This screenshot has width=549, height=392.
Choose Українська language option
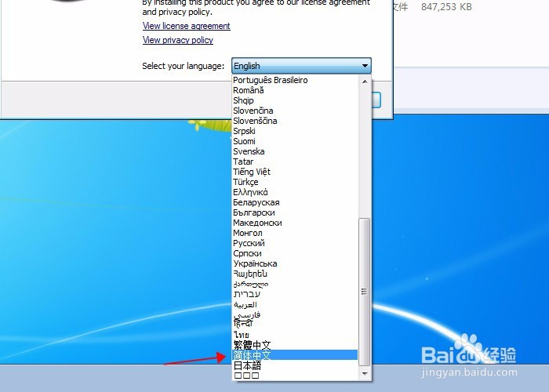[295, 263]
